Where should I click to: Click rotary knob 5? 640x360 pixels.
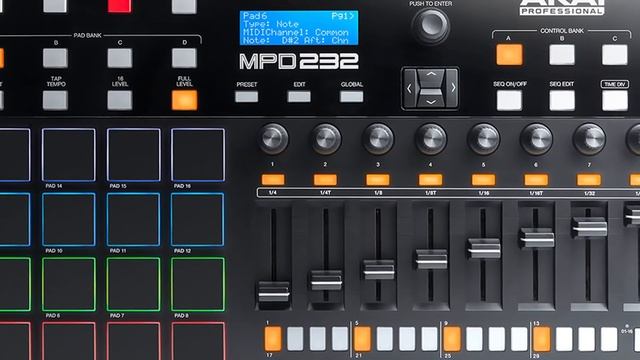click(x=483, y=139)
